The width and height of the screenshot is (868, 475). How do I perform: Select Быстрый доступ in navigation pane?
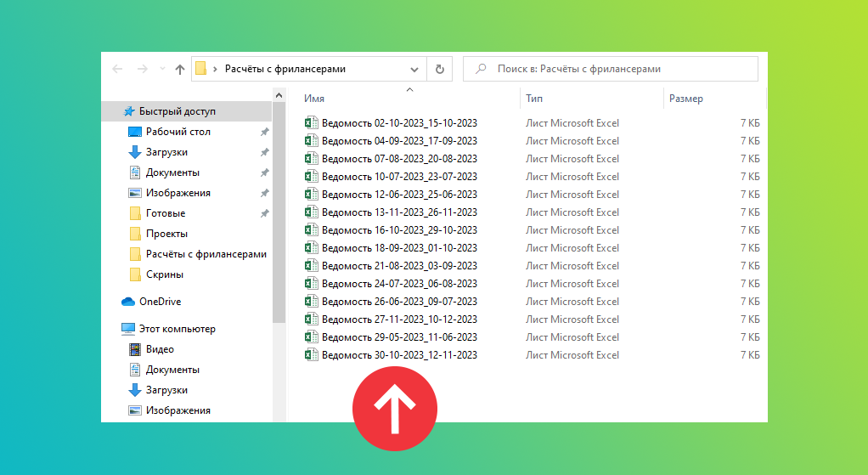(178, 111)
